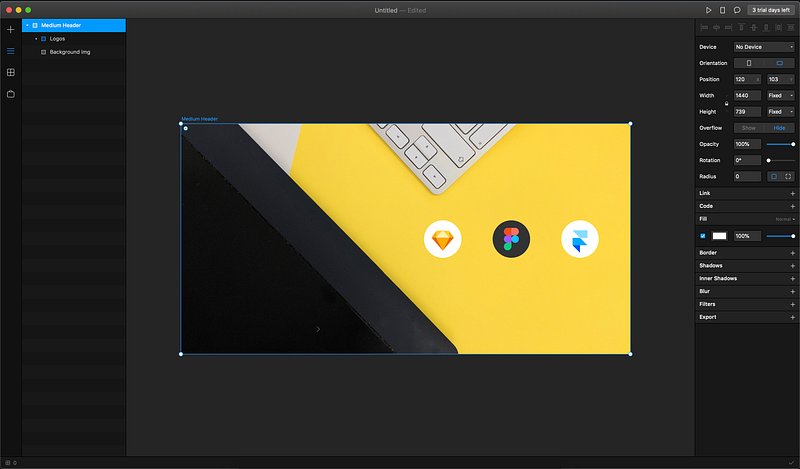Set orientation to portrait

click(749, 63)
